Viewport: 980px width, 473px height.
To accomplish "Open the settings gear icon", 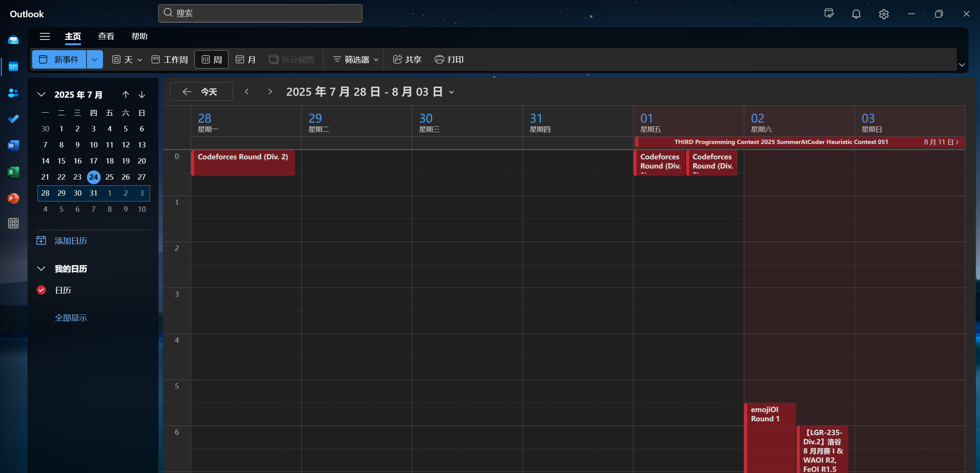I will pos(884,14).
